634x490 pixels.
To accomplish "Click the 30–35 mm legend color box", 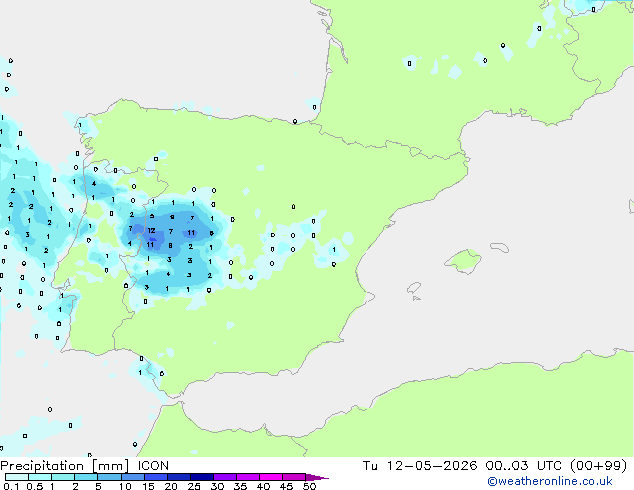I will 225,477.
